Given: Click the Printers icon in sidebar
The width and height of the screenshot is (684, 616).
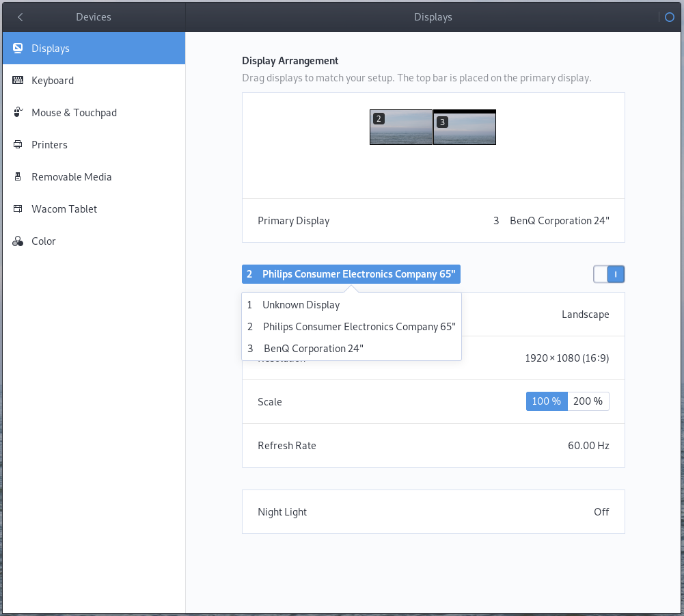Looking at the screenshot, I should point(18,145).
